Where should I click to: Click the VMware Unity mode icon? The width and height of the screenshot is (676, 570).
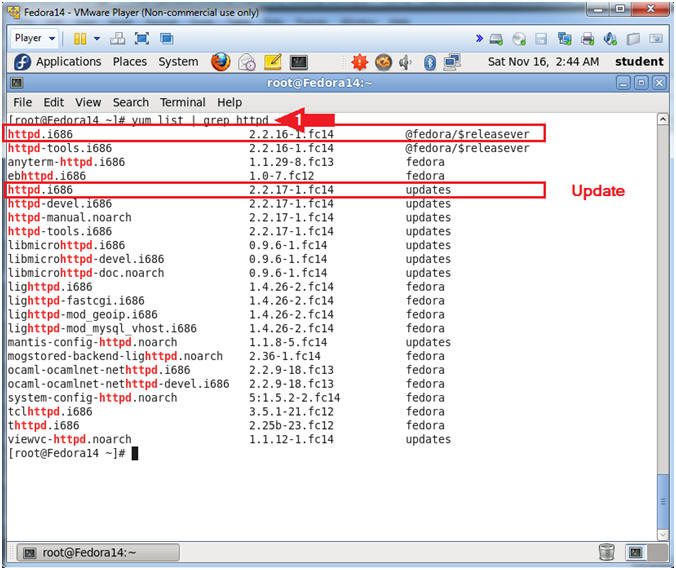point(166,39)
